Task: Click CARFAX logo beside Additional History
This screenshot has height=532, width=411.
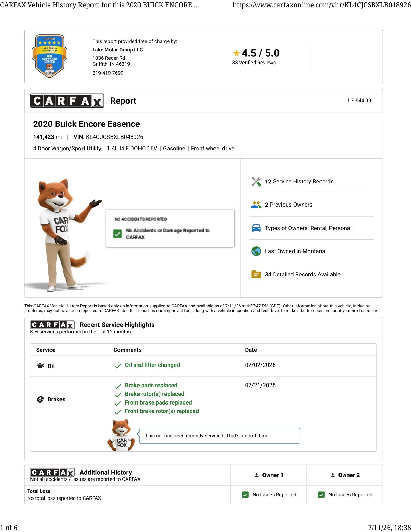Action: coord(52,472)
